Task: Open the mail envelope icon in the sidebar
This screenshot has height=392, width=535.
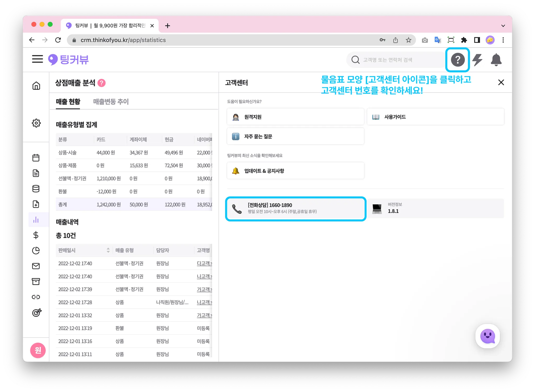Action: pyautogui.click(x=36, y=266)
